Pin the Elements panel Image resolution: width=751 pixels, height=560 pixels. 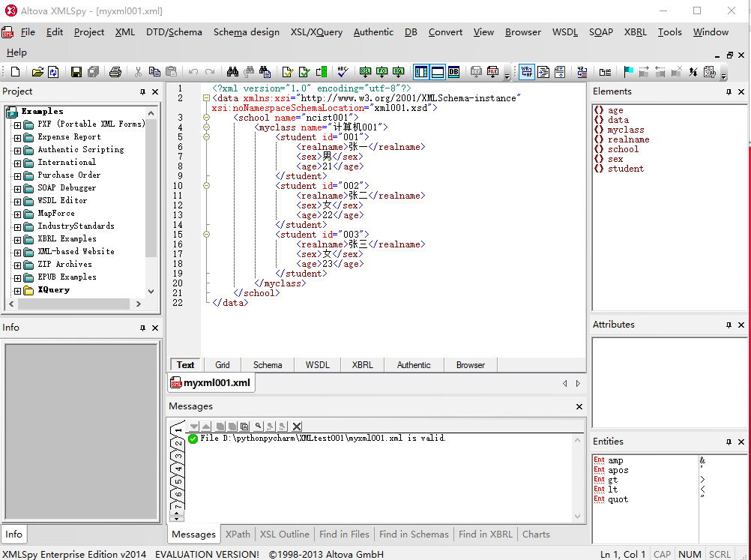729,91
